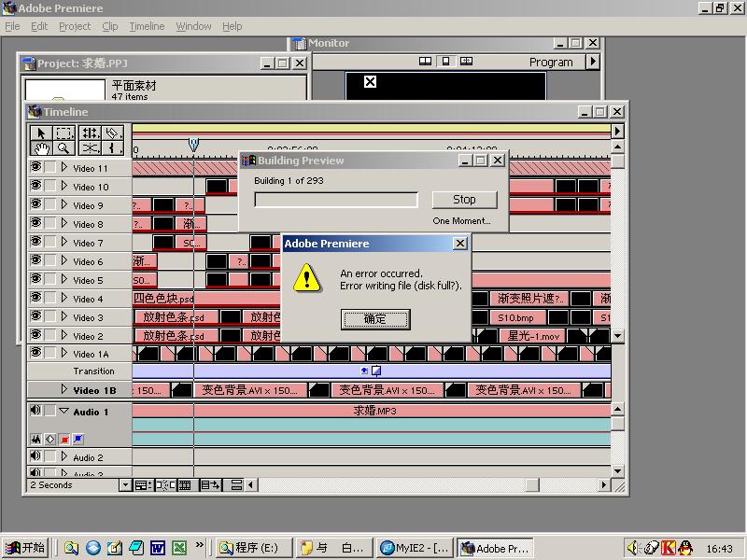Click the transition track selector icon
Viewport: 747px width, 560px height.
(376, 371)
